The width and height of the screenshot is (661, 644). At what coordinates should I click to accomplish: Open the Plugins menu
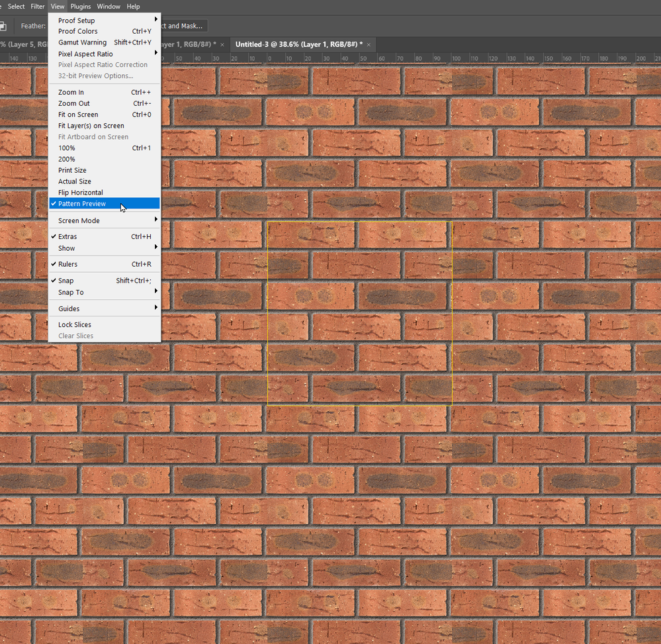81,7
